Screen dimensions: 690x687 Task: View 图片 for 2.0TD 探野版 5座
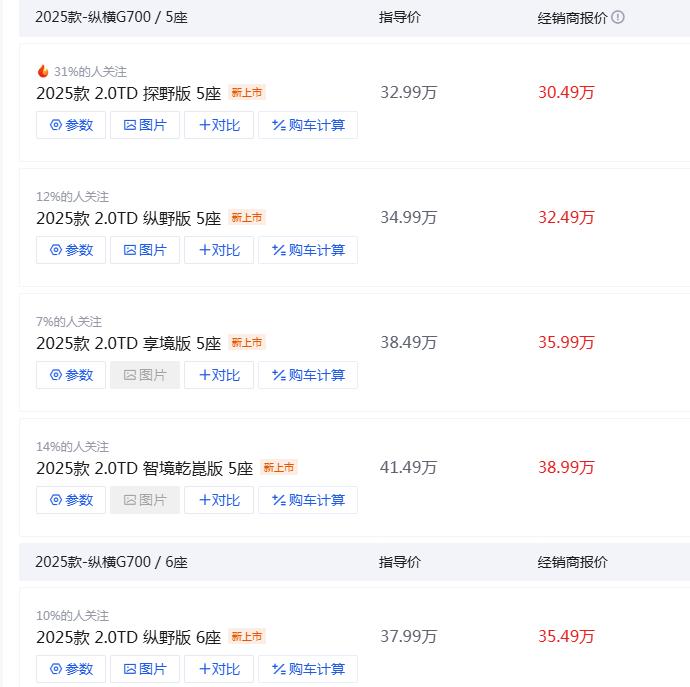pyautogui.click(x=145, y=125)
